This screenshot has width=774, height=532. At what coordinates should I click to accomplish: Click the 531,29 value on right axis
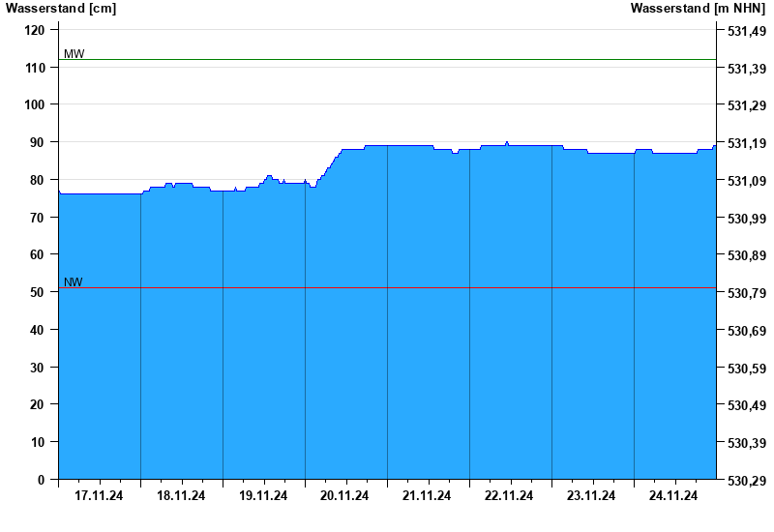point(747,105)
